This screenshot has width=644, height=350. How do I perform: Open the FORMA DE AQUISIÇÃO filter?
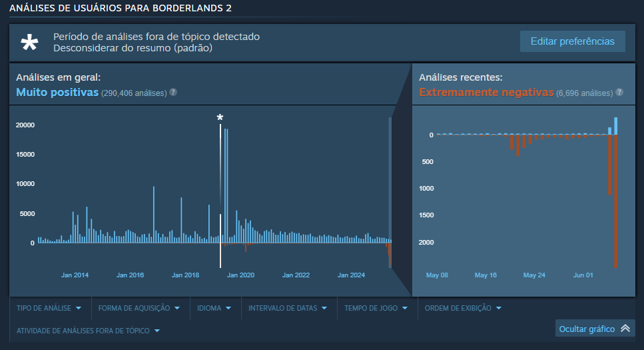[x=139, y=308]
